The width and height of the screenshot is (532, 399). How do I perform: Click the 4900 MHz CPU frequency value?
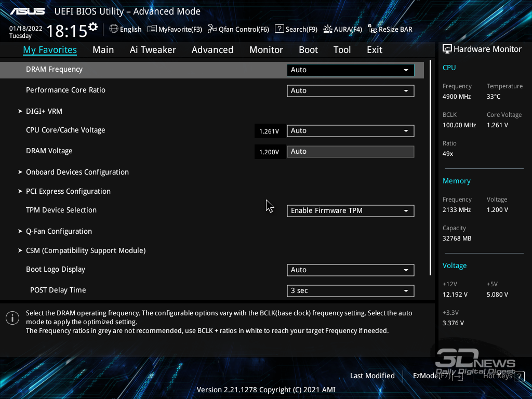[457, 97]
